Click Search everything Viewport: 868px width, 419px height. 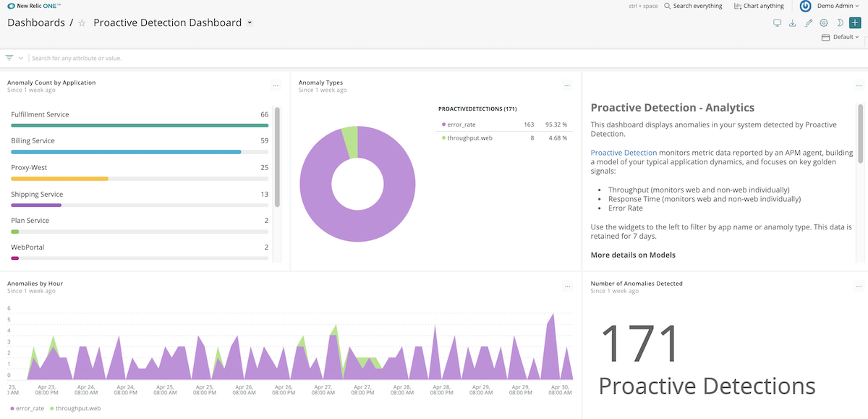(x=697, y=6)
